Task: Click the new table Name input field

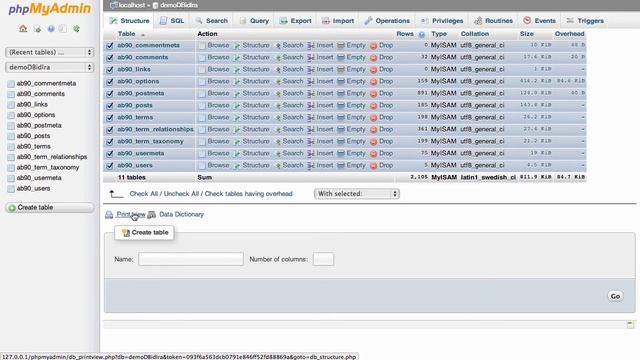Action: (x=191, y=259)
